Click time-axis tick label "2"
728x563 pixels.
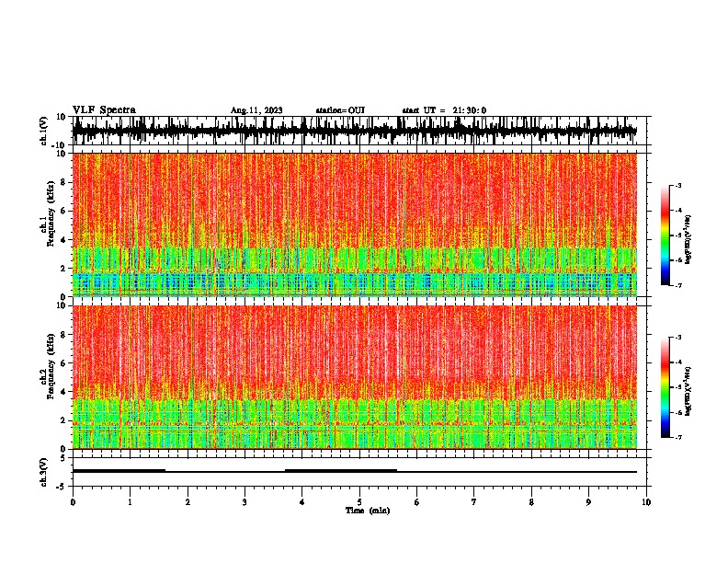(188, 502)
